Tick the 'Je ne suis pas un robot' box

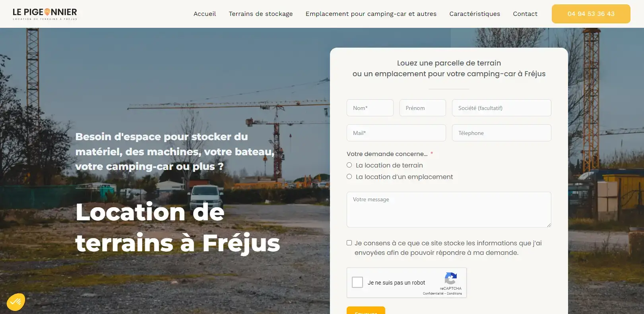(357, 282)
